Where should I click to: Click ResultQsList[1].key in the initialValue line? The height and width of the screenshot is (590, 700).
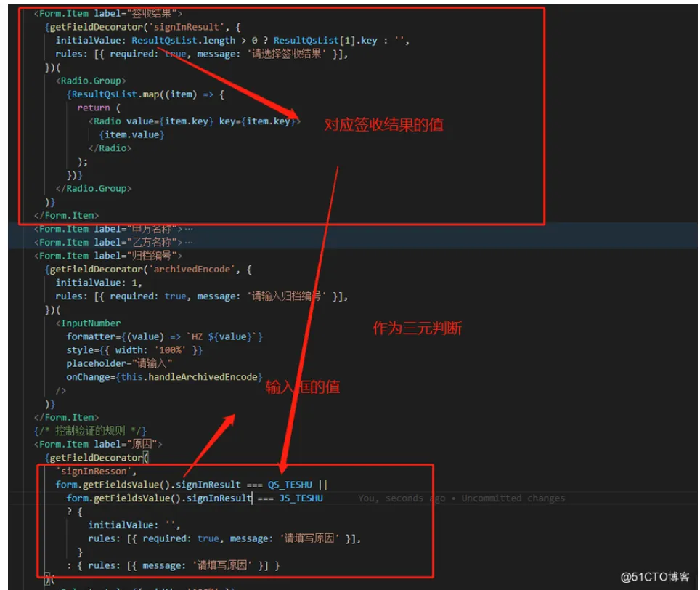(325, 41)
